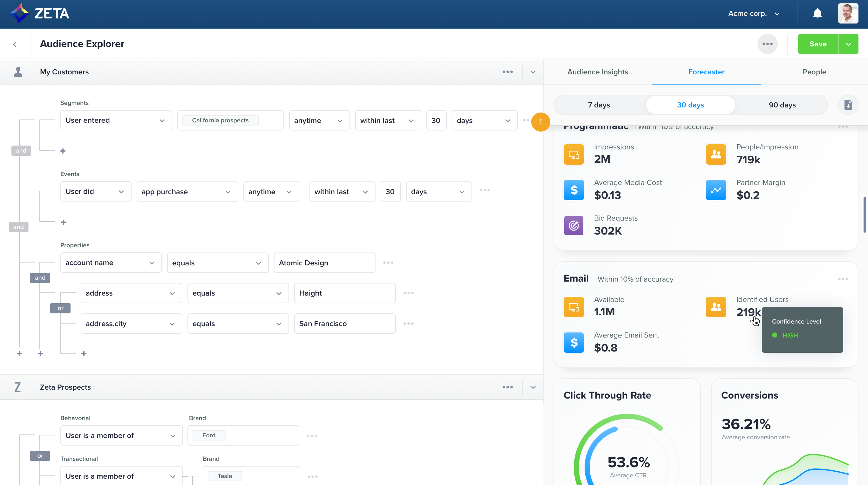Toggle dark 'and' operator under account name

(40, 278)
